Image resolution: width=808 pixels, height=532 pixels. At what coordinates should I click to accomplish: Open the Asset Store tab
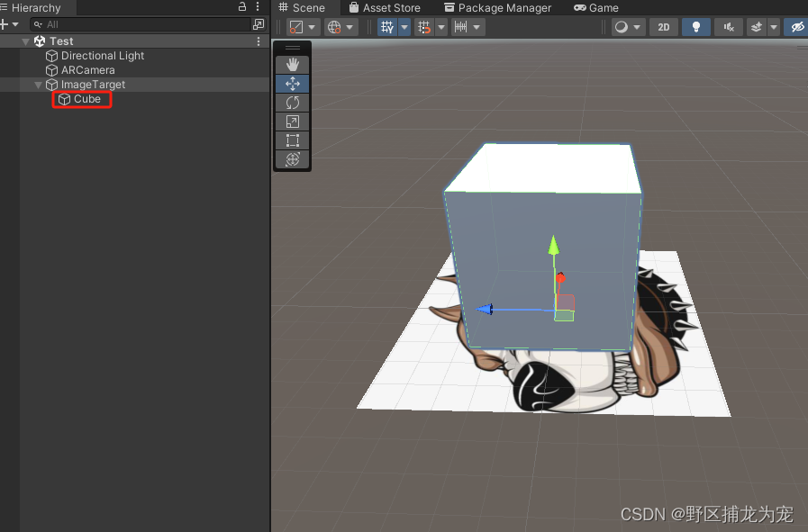385,8
